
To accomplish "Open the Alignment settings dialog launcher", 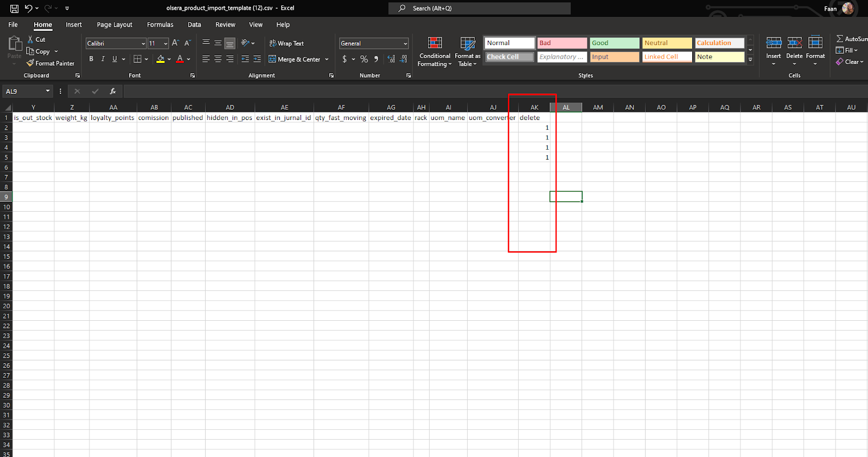I will point(331,75).
